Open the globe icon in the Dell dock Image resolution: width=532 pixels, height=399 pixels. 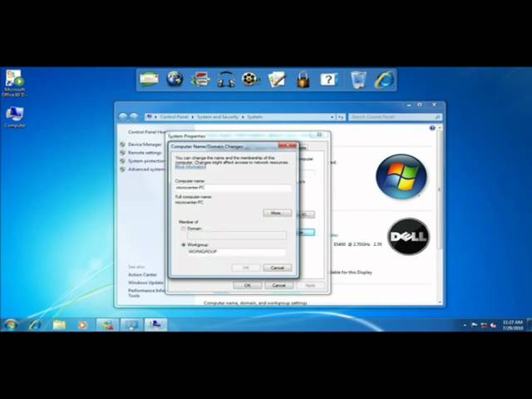pyautogui.click(x=175, y=80)
